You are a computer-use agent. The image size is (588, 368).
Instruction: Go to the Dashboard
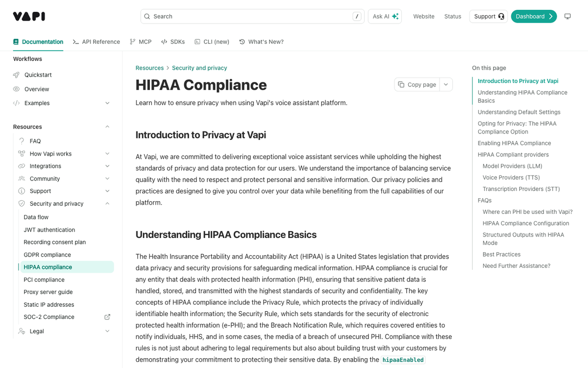coord(534,16)
